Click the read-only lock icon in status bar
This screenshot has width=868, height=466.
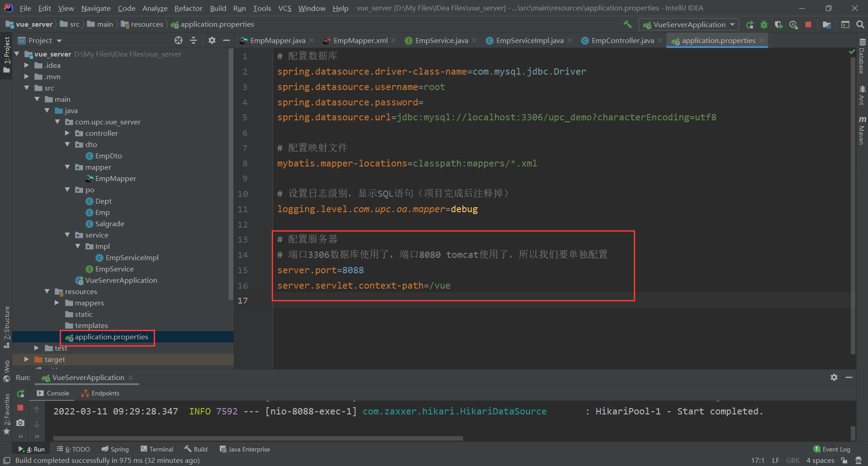(x=844, y=461)
